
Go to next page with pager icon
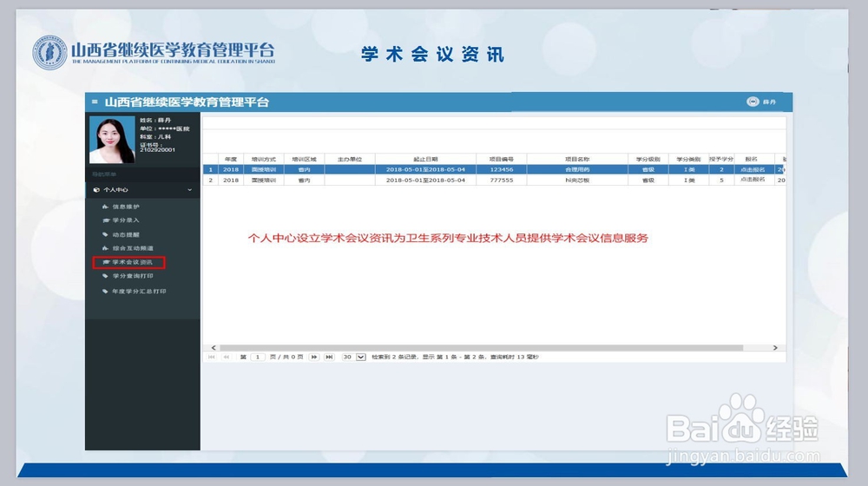(314, 357)
